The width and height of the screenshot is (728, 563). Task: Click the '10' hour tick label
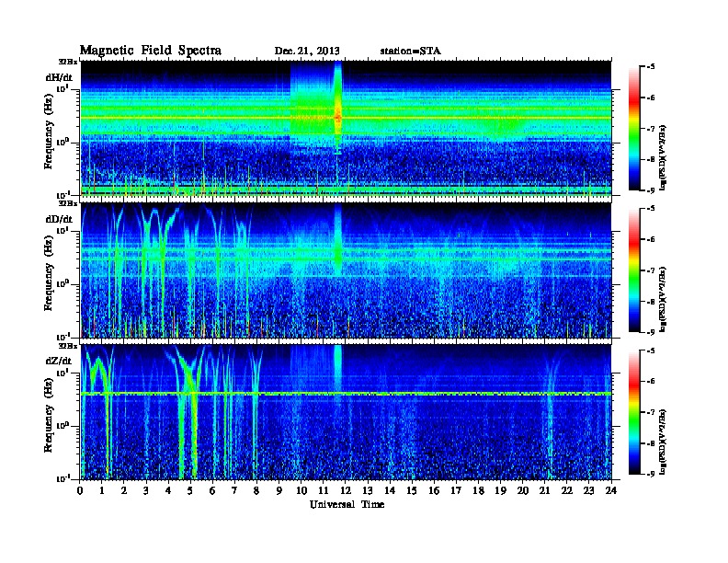click(x=301, y=490)
